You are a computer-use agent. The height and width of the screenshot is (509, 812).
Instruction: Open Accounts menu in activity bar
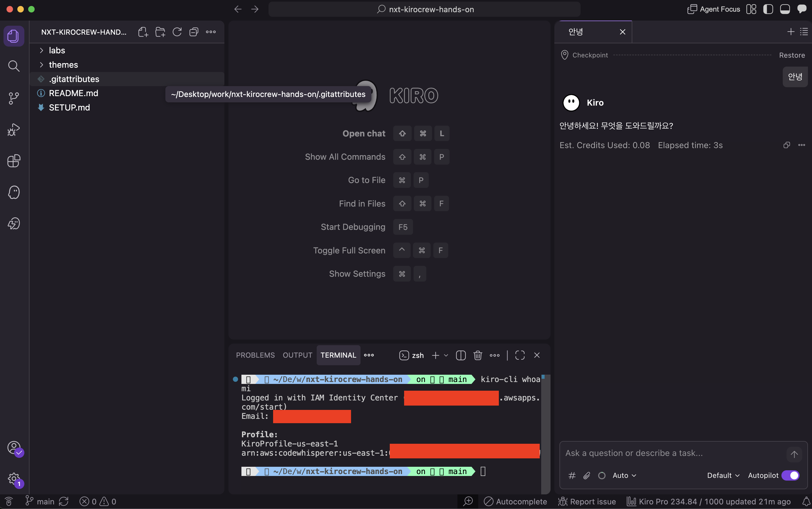pyautogui.click(x=14, y=448)
